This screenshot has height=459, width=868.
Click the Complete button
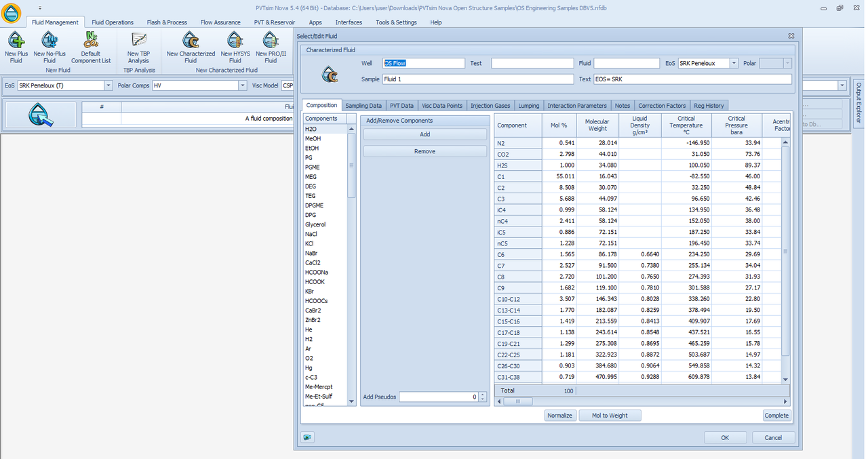coord(776,416)
